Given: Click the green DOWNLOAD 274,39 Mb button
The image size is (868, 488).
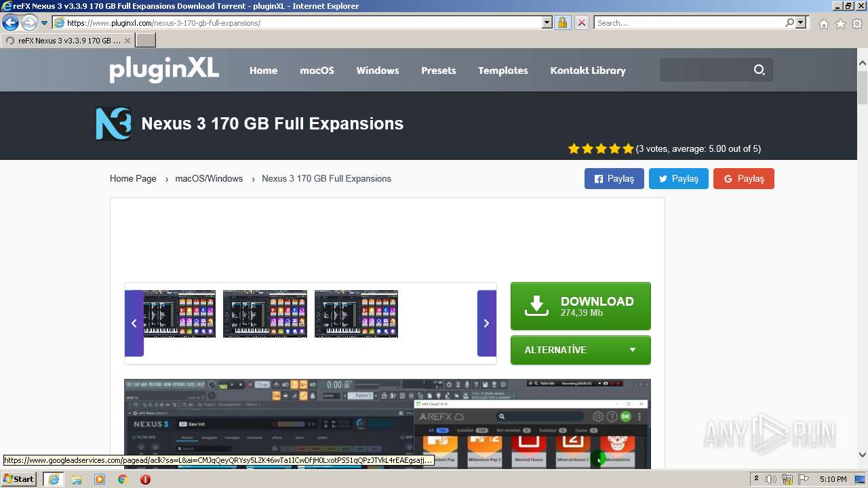Looking at the screenshot, I should tap(580, 306).
